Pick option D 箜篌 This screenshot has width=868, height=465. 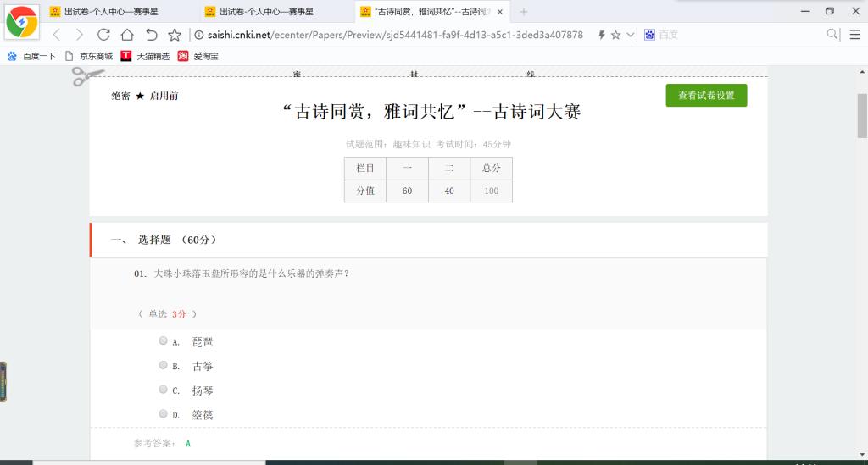(x=163, y=413)
